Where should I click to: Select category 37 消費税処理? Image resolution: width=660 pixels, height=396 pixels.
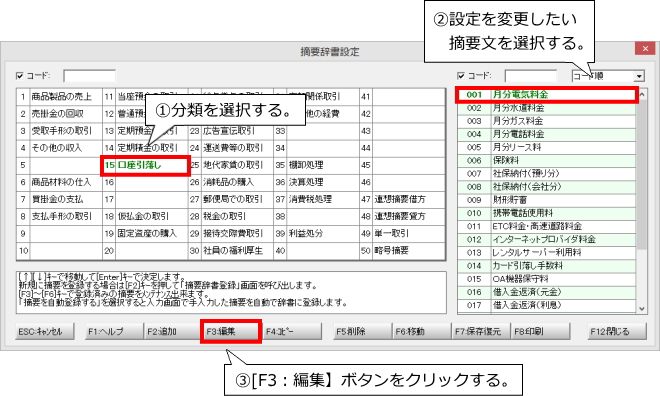(317, 199)
